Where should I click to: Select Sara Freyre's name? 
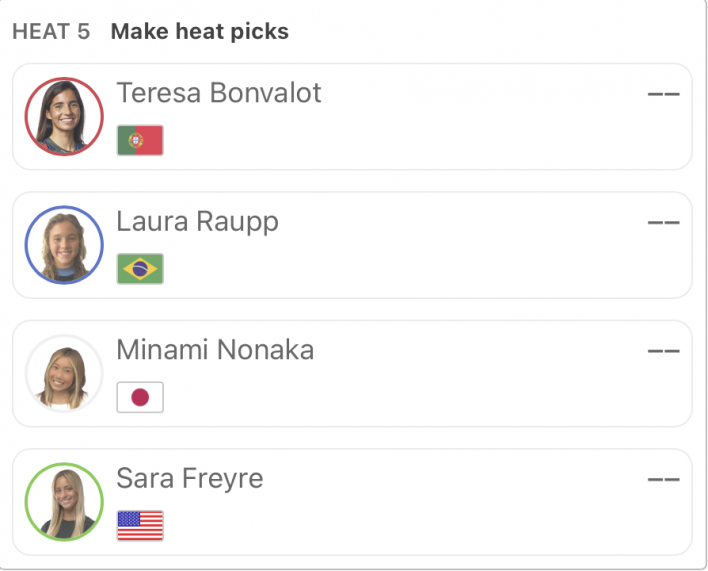[190, 479]
